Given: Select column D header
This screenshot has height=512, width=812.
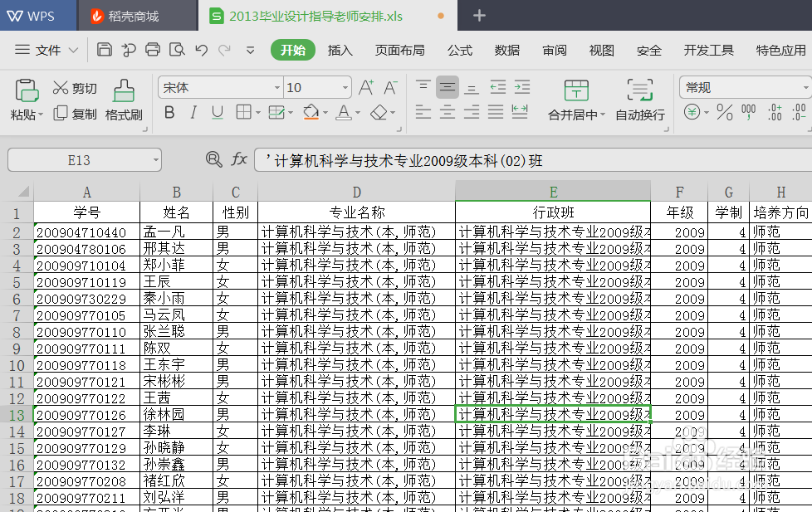Looking at the screenshot, I should 356,192.
